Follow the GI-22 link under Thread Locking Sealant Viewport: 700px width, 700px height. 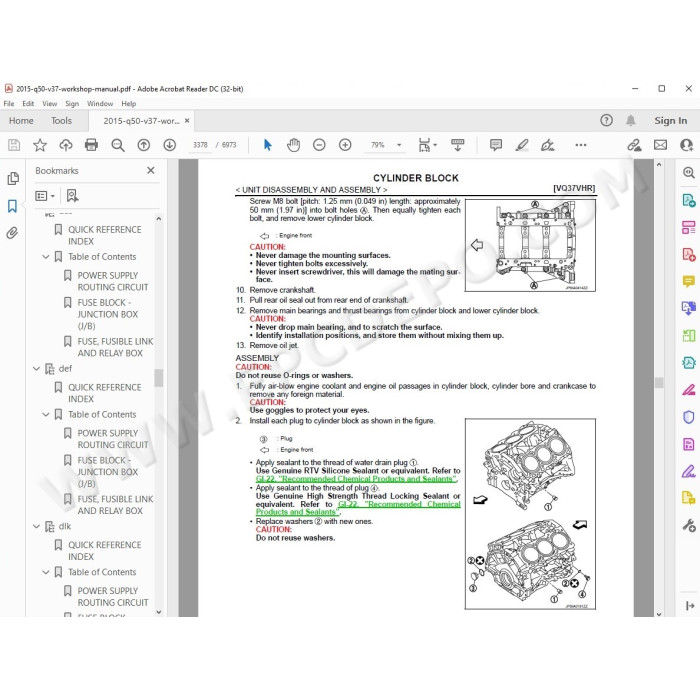[x=358, y=508]
